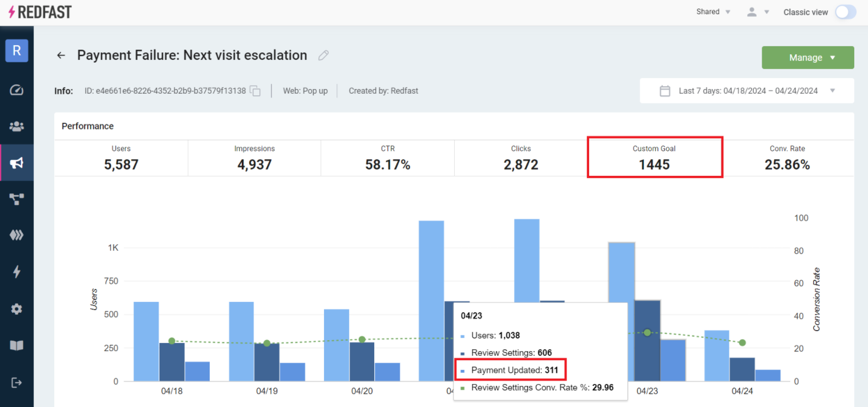This screenshot has height=407, width=868.
Task: Click the Redfast logo
Action: pyautogui.click(x=40, y=12)
